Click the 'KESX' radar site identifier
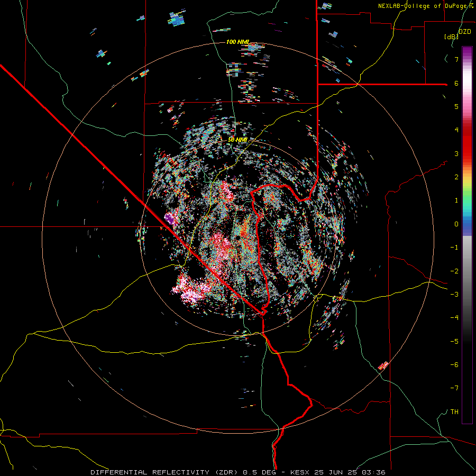 (x=301, y=472)
